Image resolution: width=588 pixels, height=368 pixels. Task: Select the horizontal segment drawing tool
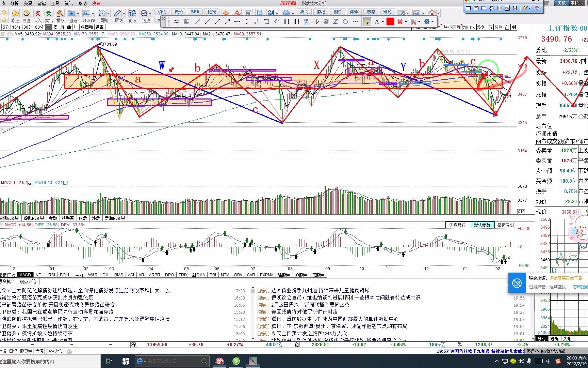point(237,21)
